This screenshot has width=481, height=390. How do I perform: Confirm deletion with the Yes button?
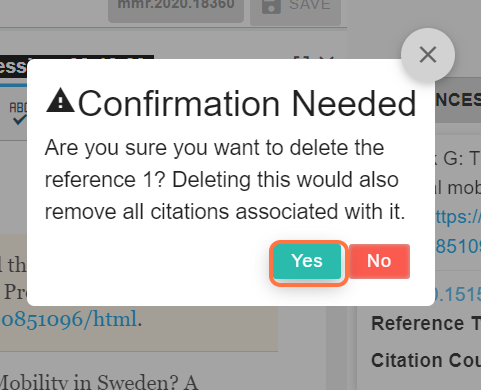point(307,261)
